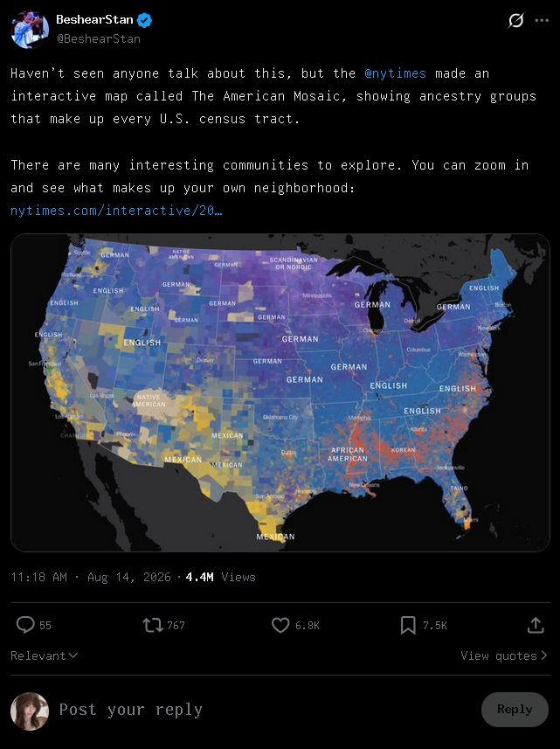This screenshot has width=560, height=749.
Task: Open BeshearStan's profile avatar
Action: tap(30, 30)
